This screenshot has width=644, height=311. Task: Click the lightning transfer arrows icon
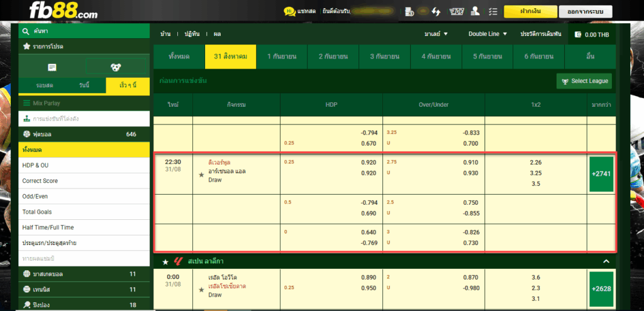pos(436,11)
